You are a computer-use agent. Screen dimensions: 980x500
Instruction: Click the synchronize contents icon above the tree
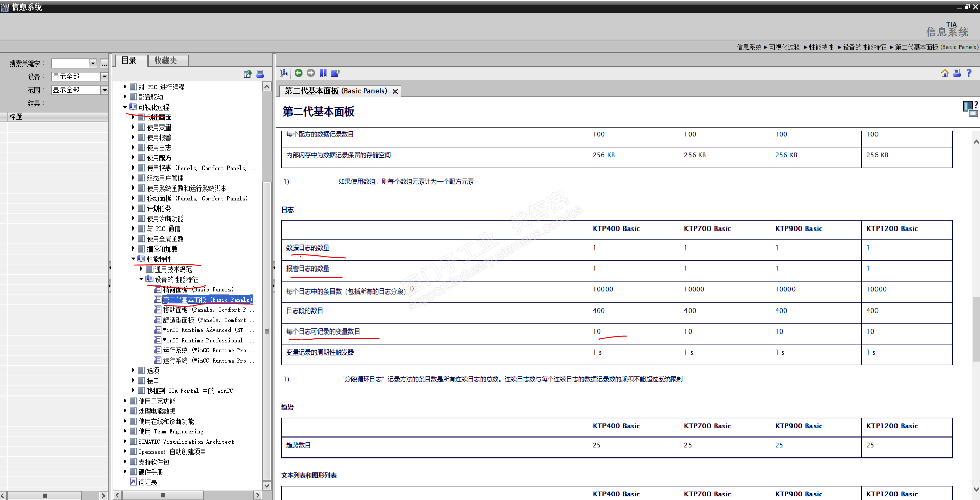coord(247,74)
